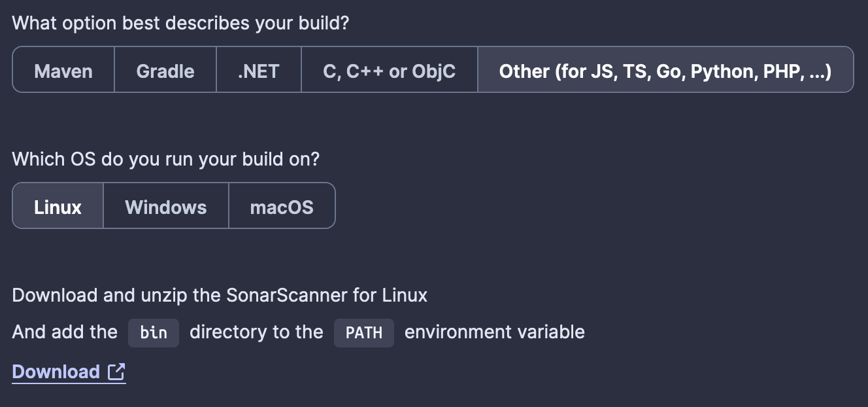
Task: Click the Linux segmented control option
Action: coord(57,205)
